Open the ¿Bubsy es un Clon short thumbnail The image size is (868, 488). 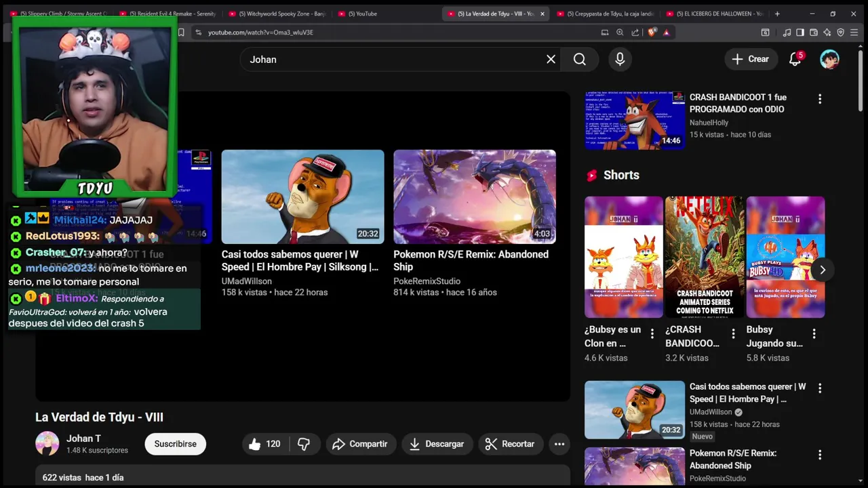(x=624, y=257)
